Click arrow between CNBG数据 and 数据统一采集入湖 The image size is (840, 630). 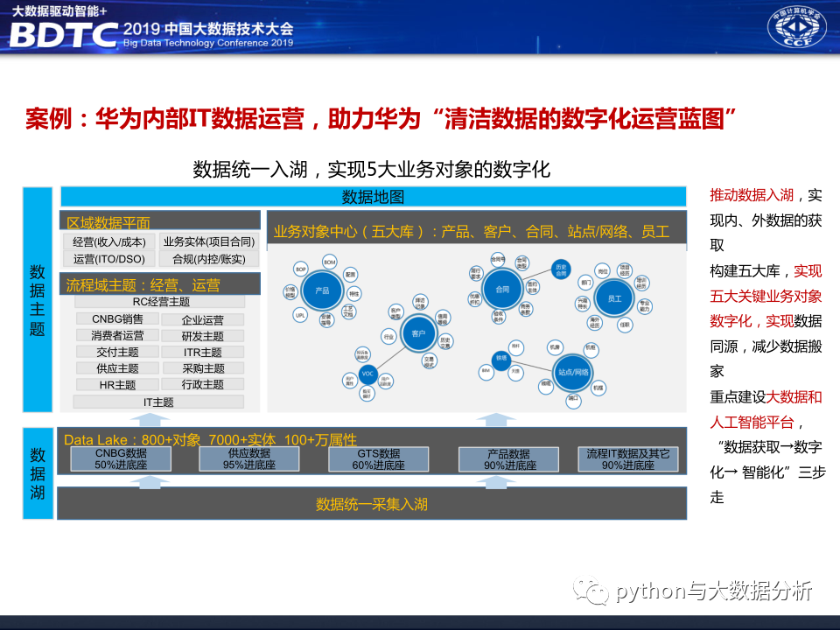point(150,482)
